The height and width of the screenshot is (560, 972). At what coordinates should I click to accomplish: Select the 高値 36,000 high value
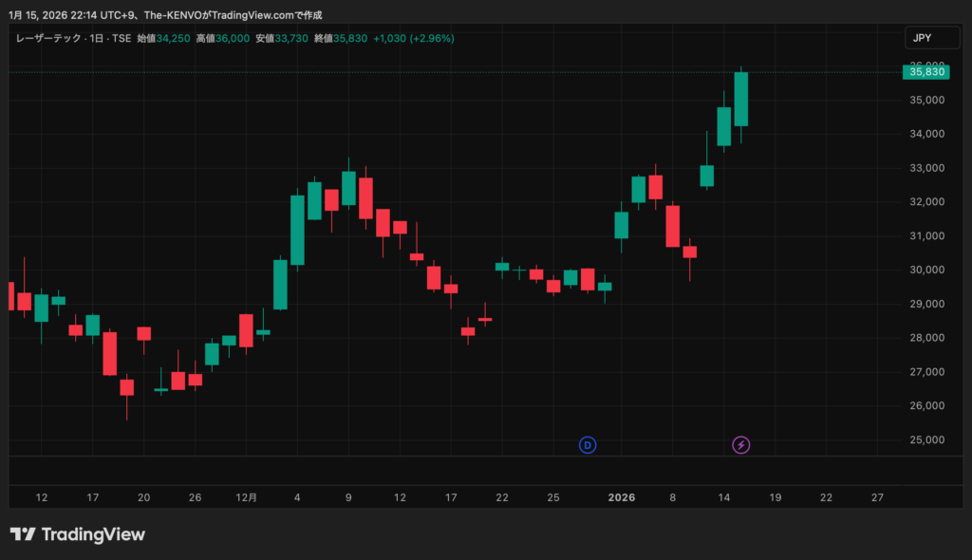tap(222, 39)
